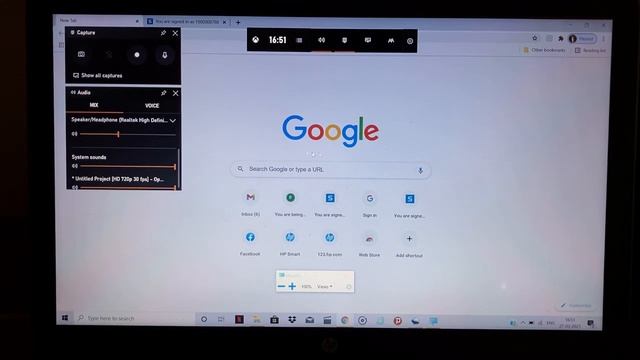The image size is (640, 360).
Task: Open the 'You are being...' shortcut
Action: tap(290, 204)
